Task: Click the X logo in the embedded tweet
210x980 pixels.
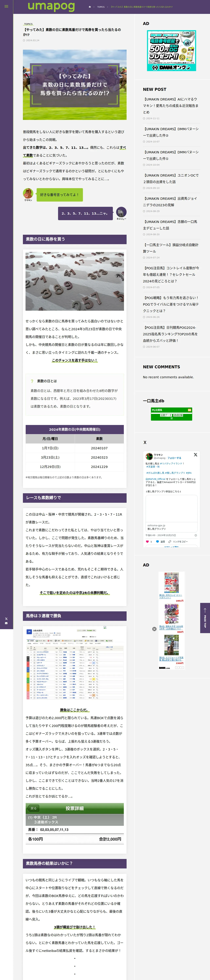Action: [195, 455]
